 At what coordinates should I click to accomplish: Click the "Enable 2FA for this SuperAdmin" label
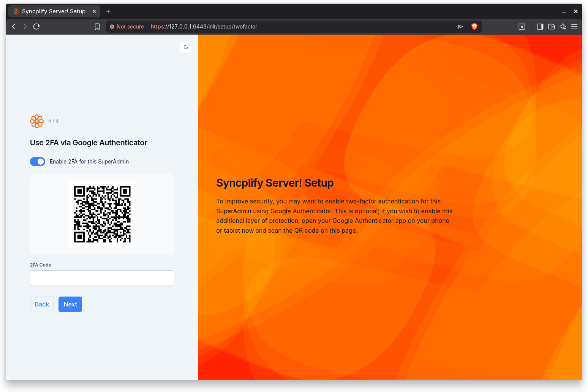tap(89, 162)
